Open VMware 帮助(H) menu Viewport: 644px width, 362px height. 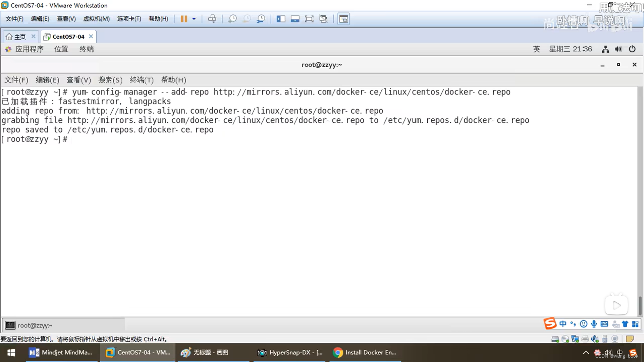tap(159, 19)
